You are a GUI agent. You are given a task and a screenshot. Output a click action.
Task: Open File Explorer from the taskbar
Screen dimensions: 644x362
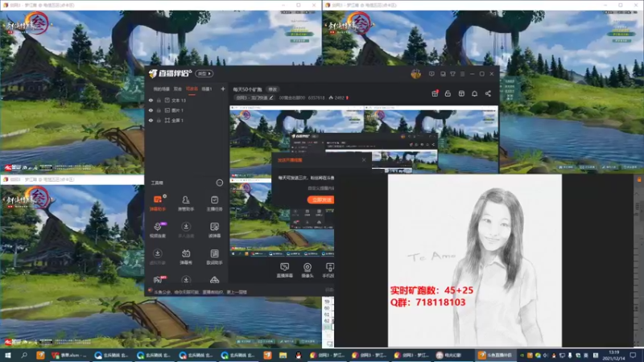(283, 355)
